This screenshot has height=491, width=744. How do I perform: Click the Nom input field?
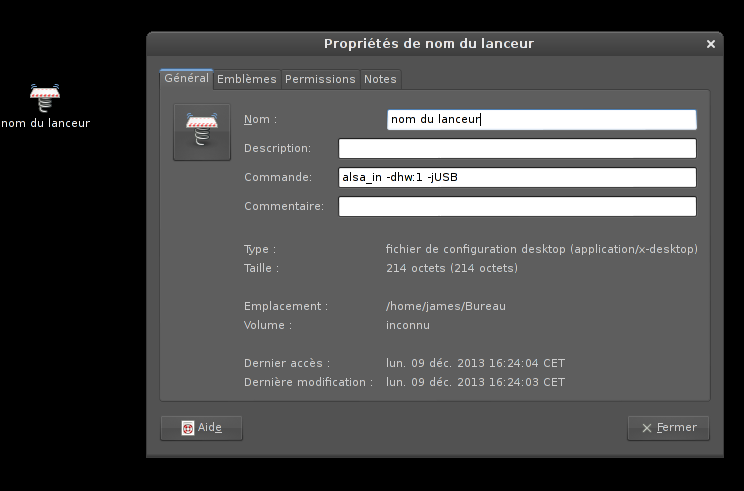541,120
